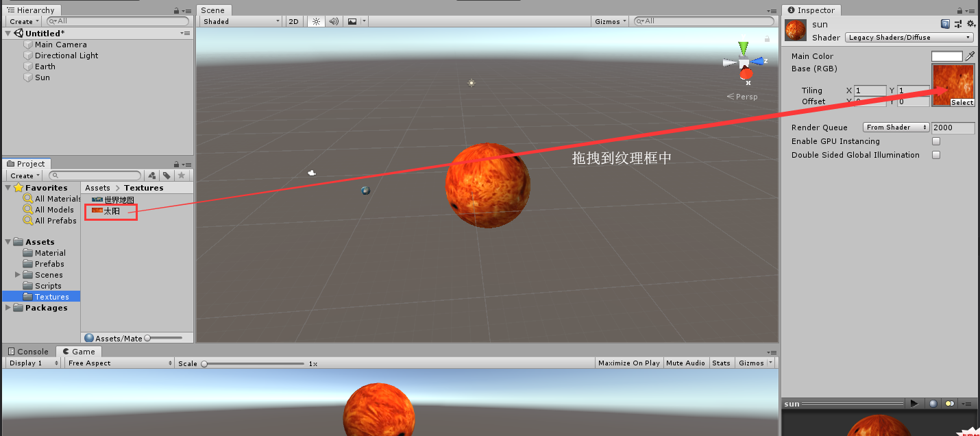Check Double Sided Global Illumination
This screenshot has width=980, height=436.
(935, 155)
